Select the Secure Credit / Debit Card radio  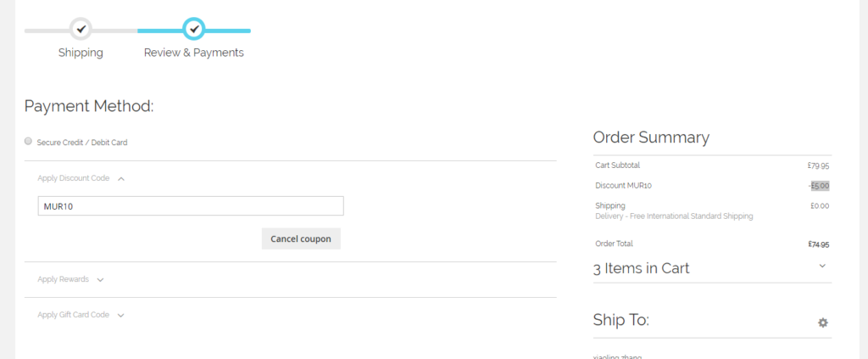click(x=29, y=142)
